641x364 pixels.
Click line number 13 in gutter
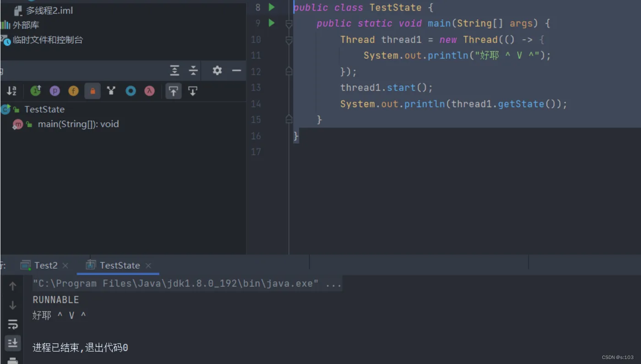[256, 87]
